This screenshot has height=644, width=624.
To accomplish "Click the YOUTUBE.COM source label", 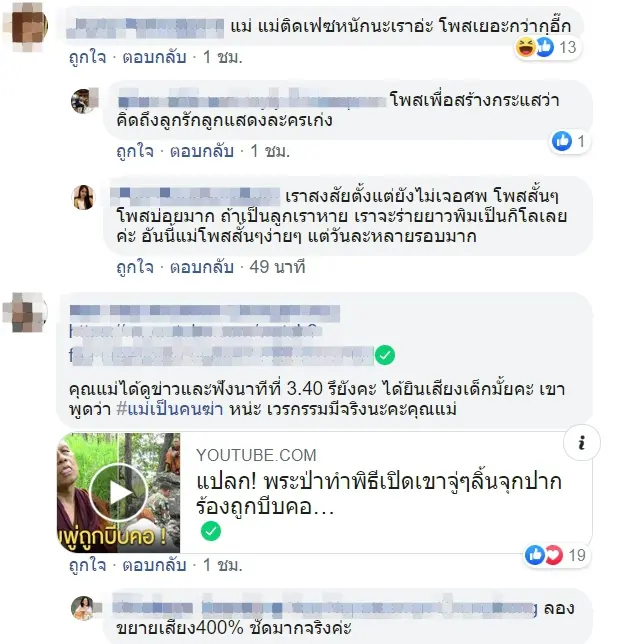I will [x=256, y=455].
